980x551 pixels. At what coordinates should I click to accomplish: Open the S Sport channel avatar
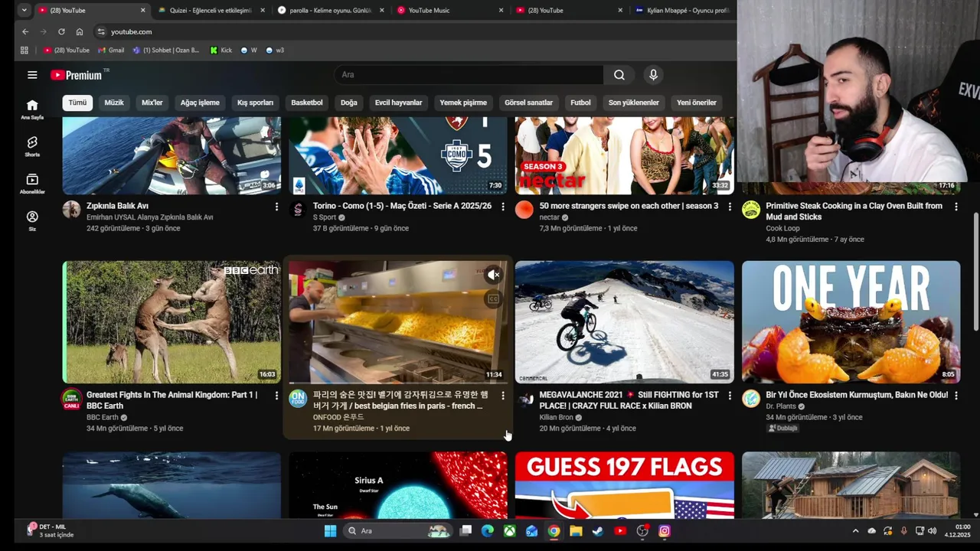pos(298,210)
